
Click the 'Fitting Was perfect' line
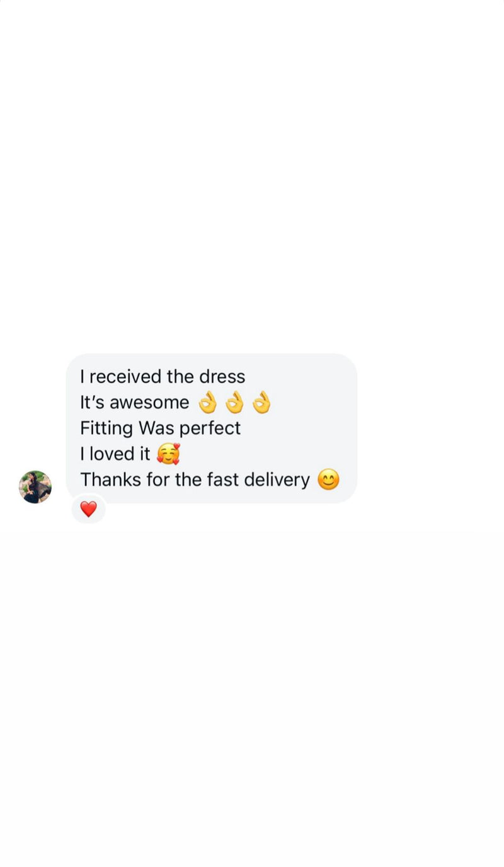tap(160, 428)
